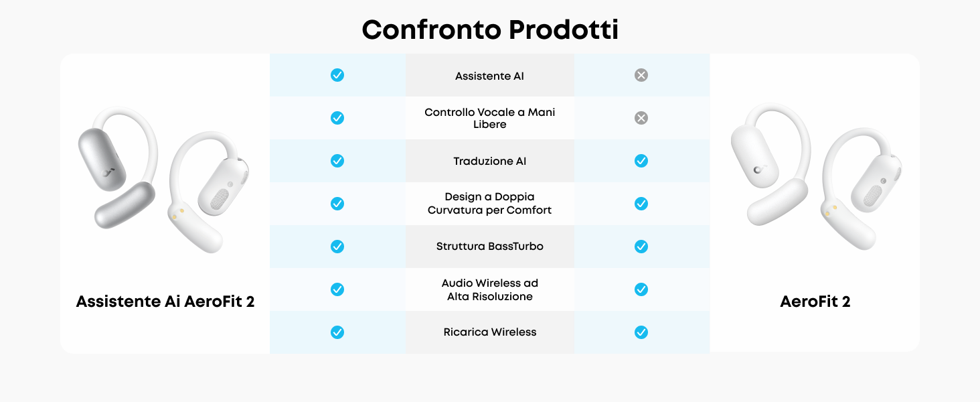
Task: Click the Ricarica Wireless feature label
Action: tap(489, 332)
